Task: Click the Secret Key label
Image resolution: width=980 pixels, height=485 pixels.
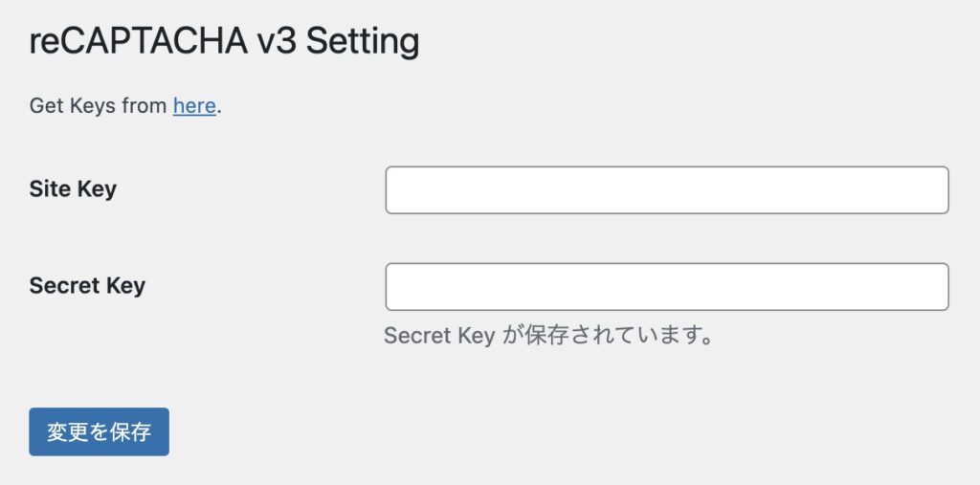Action: [x=87, y=286]
